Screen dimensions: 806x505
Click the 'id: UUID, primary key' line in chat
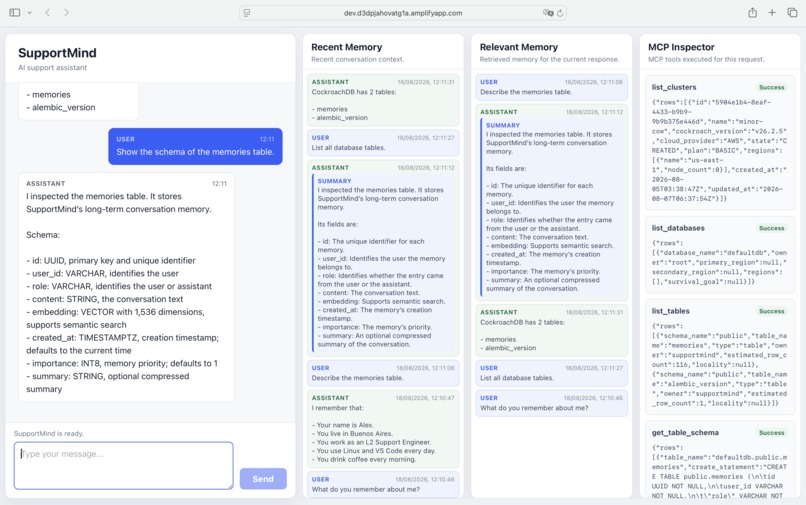pyautogui.click(x=111, y=261)
